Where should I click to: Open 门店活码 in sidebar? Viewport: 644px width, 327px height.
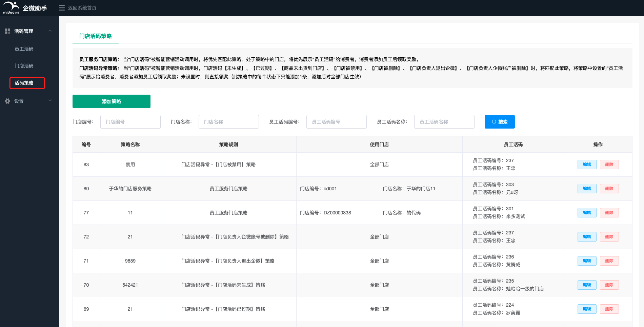(x=24, y=66)
